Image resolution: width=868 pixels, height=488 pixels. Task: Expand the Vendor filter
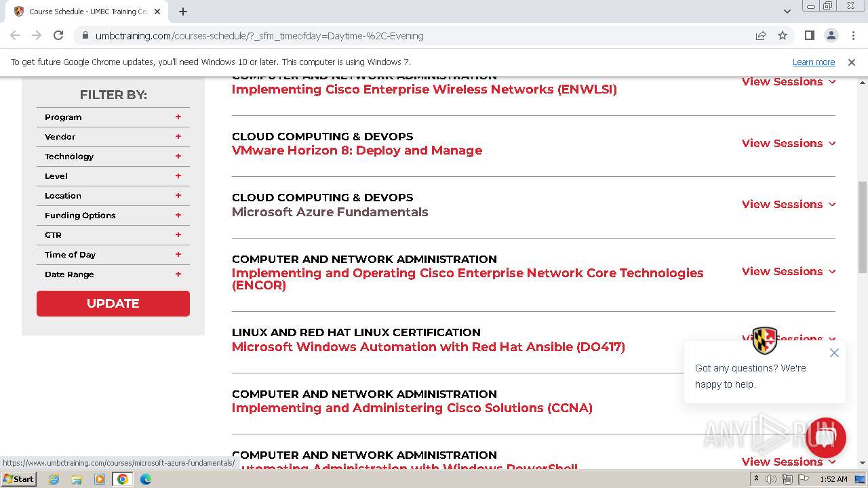(x=113, y=137)
